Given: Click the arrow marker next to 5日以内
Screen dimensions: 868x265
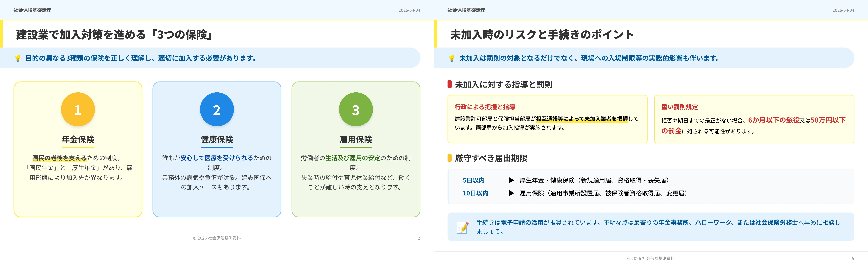Looking at the screenshot, I should tap(511, 180).
